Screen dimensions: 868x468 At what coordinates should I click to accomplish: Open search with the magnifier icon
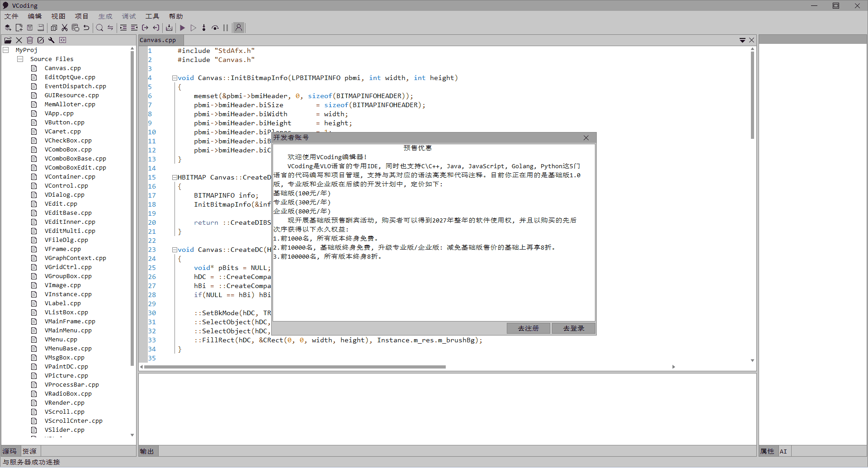pos(99,28)
